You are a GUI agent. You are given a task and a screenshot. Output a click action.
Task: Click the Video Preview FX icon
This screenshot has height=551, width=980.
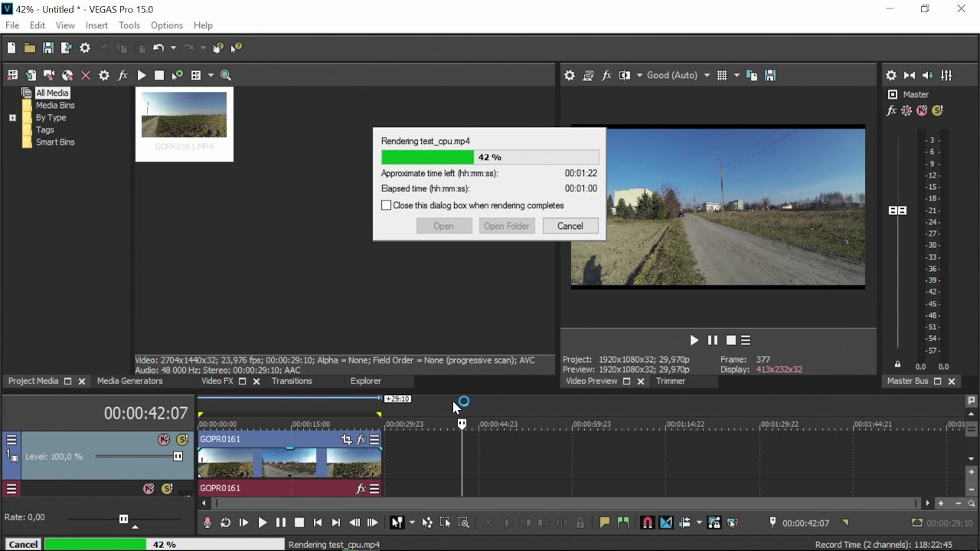[606, 75]
